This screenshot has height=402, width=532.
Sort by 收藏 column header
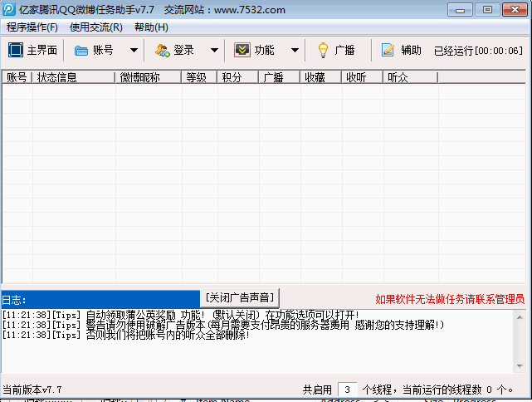[321, 77]
